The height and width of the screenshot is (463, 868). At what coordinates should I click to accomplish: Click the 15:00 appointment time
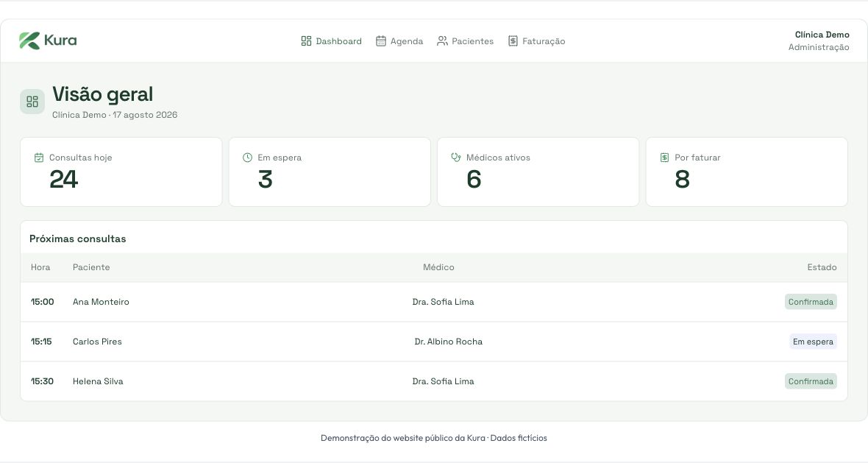click(x=43, y=302)
